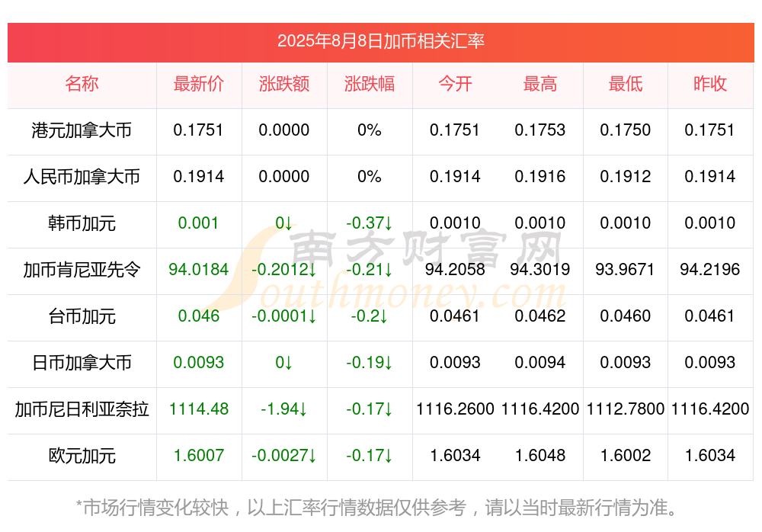762x532 pixels.
Task: Click the -0.0027↓ change amount for 欧元加元
Action: pyautogui.click(x=283, y=455)
